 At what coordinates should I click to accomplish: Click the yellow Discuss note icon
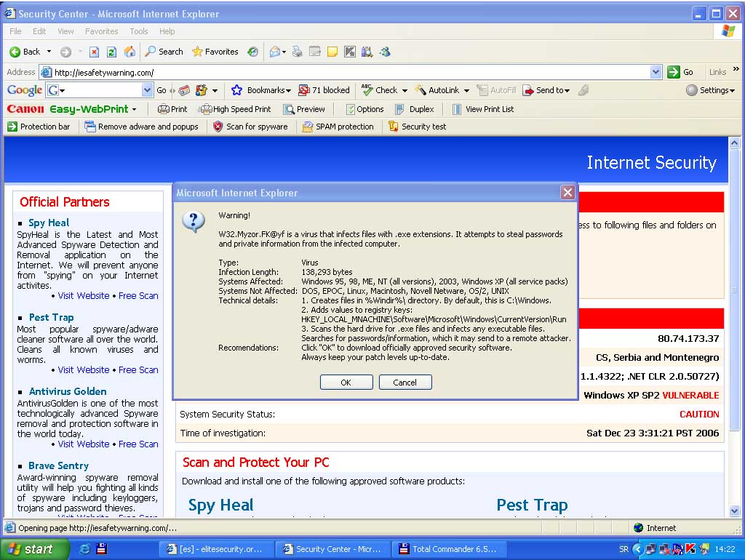332,52
